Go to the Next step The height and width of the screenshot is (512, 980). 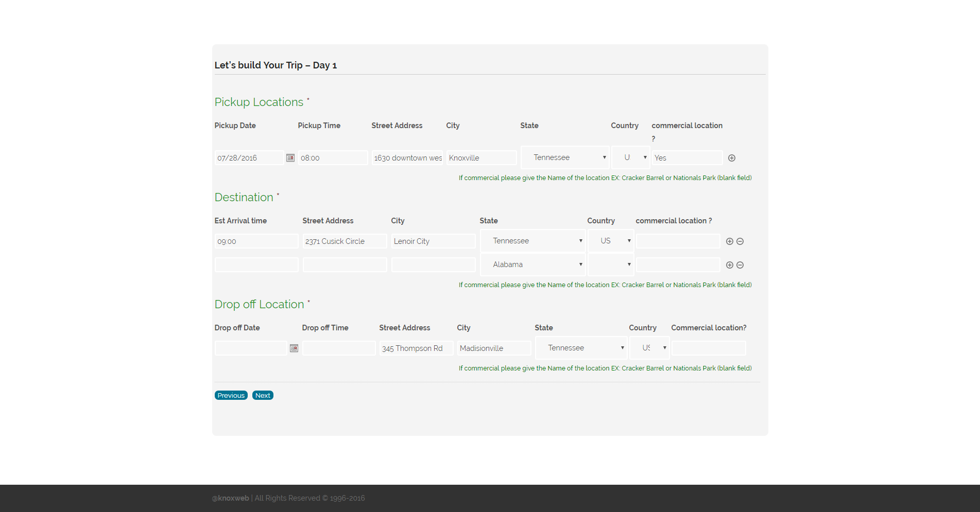click(263, 395)
